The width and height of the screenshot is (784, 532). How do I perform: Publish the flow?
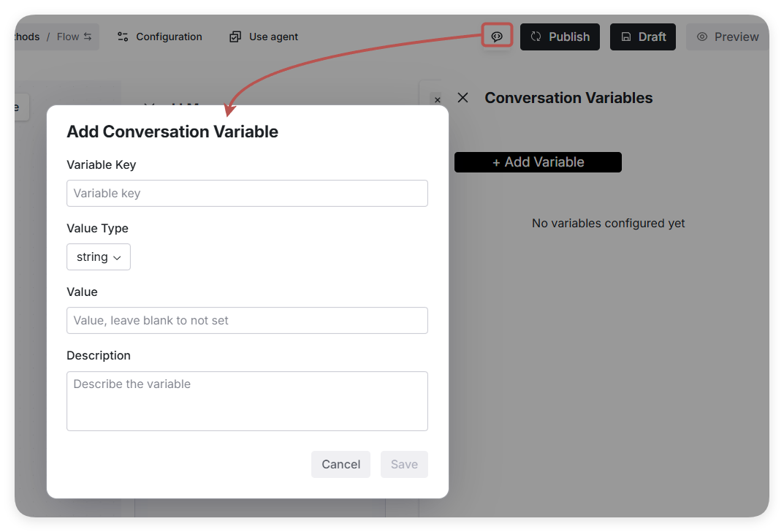pos(568,37)
